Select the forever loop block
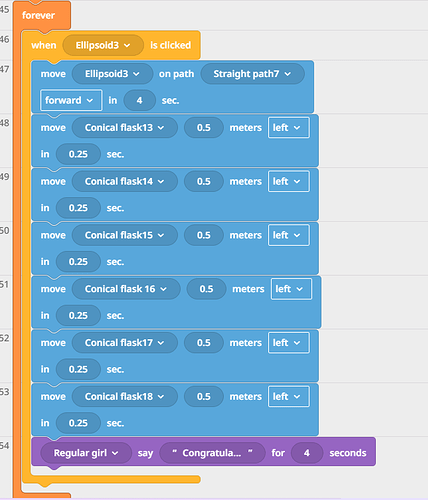Screen dimensions: 428x500 pyautogui.click(x=38, y=15)
